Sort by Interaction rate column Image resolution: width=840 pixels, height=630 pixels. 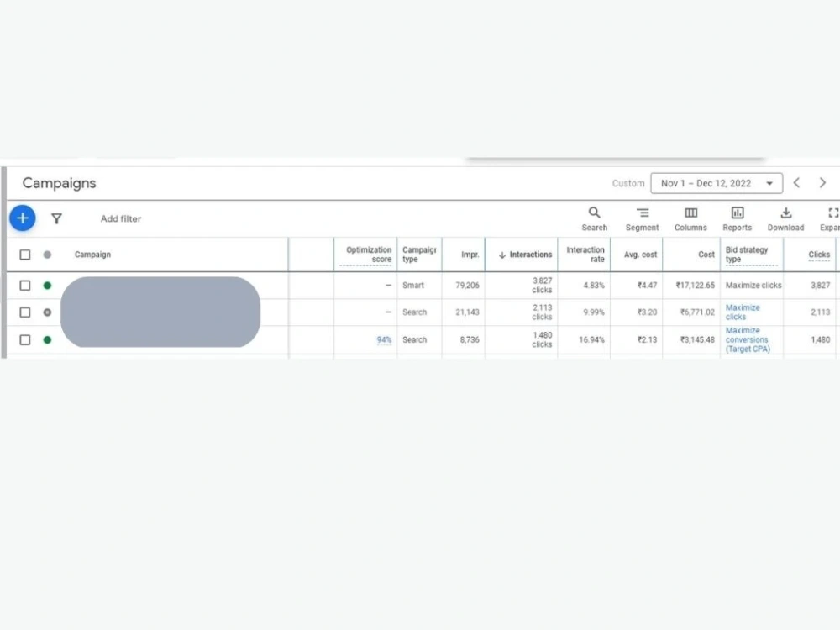click(585, 255)
